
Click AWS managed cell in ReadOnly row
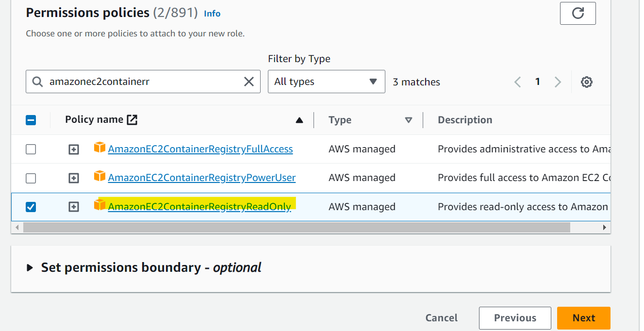point(362,207)
